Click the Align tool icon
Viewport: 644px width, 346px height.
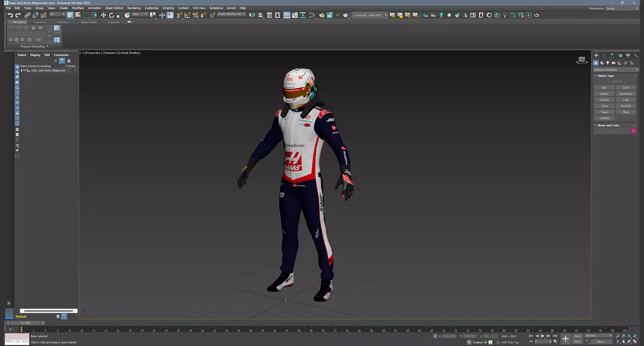pyautogui.click(x=260, y=15)
